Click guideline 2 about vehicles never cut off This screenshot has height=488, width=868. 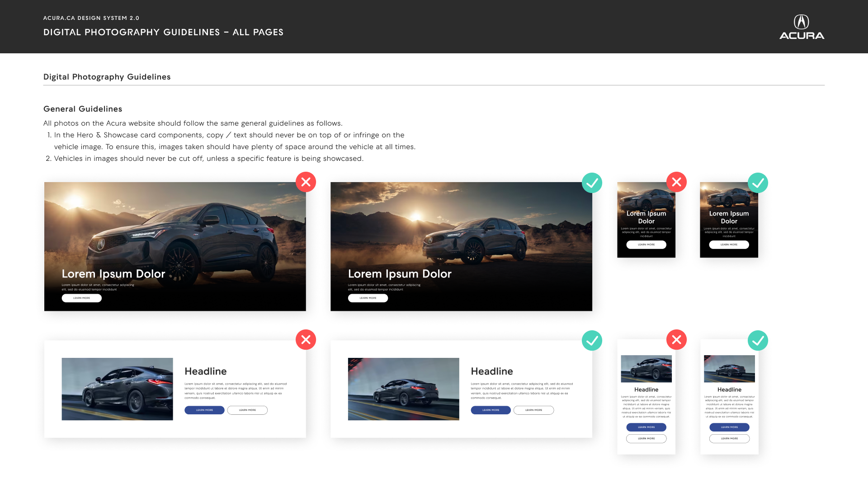pyautogui.click(x=205, y=159)
